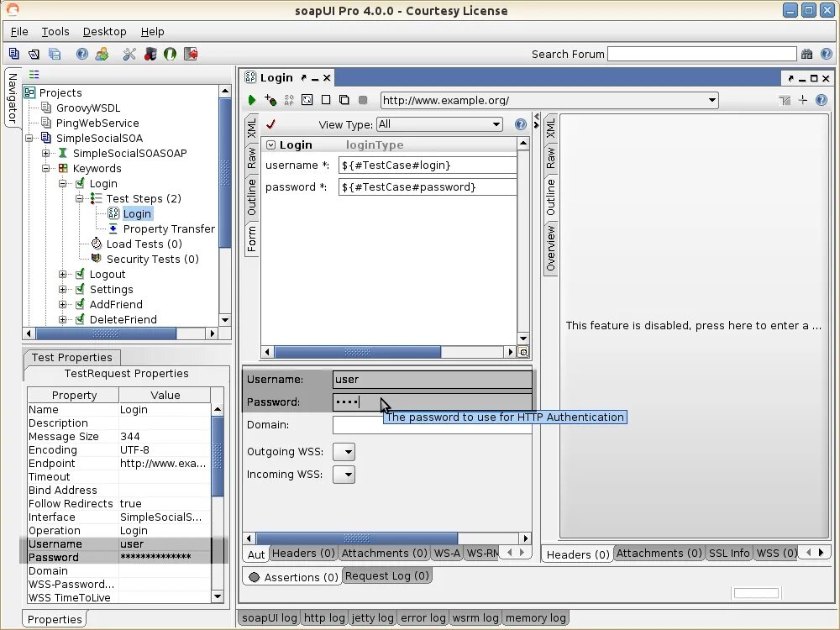Open the Desktop menu
Image resolution: width=840 pixels, height=630 pixels.
pos(104,32)
